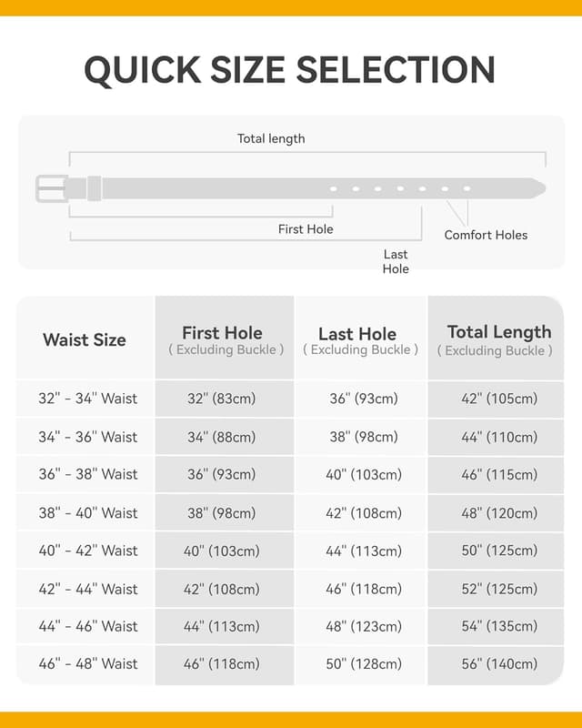
Task: Click the "QUICK SIZE SELECTION" heading
Action: coord(290,69)
